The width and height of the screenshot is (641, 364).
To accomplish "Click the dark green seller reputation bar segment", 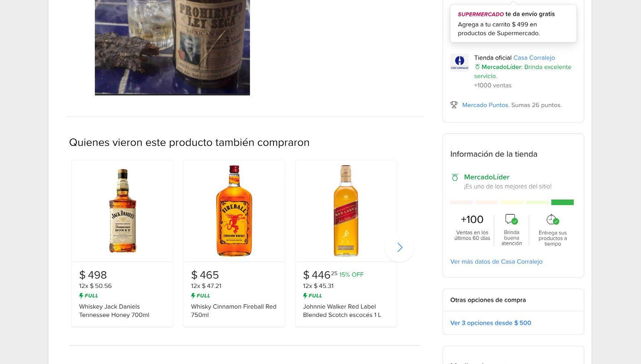I will (562, 202).
